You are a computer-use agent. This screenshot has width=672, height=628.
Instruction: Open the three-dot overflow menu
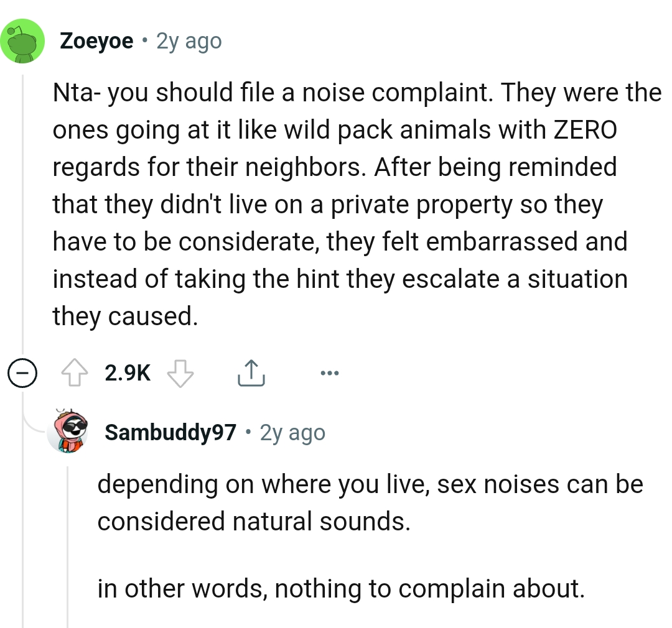(x=329, y=372)
